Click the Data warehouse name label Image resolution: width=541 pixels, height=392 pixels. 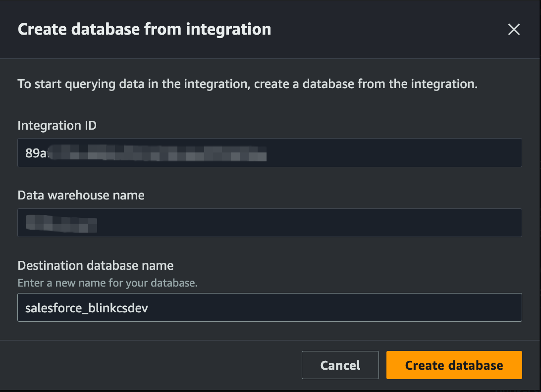pos(81,195)
